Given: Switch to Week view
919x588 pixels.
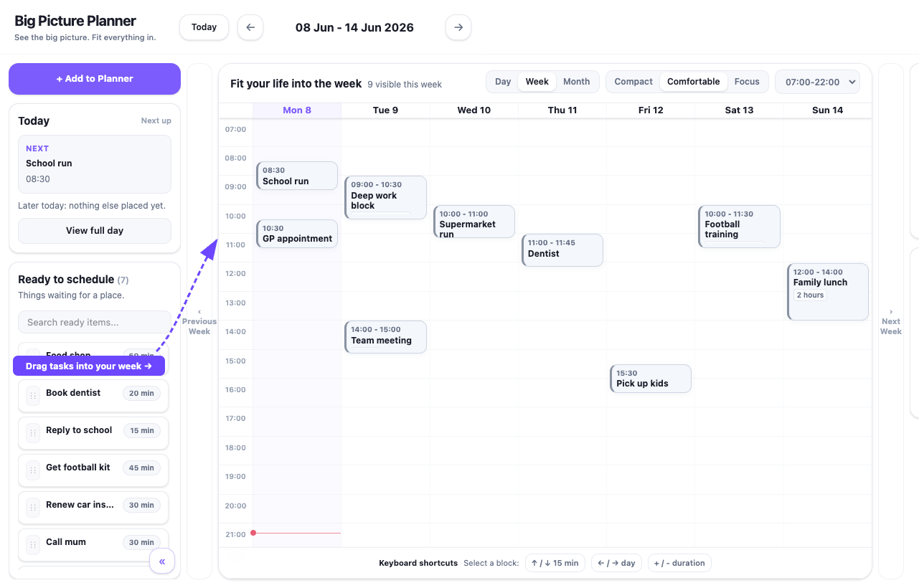Looking at the screenshot, I should (x=537, y=82).
